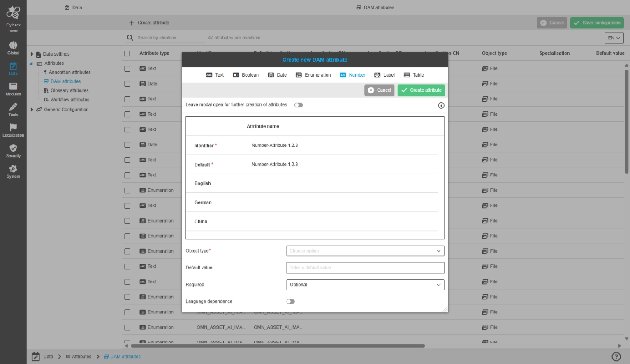The height and width of the screenshot is (364, 630).
Task: Open the Required dropdown showing Optional
Action: tap(365, 285)
